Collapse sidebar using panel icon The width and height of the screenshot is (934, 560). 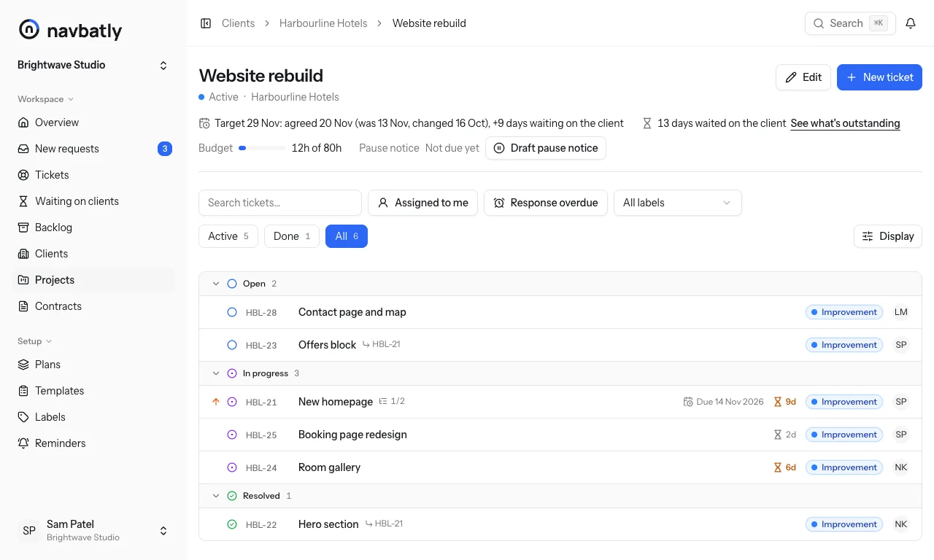[206, 23]
